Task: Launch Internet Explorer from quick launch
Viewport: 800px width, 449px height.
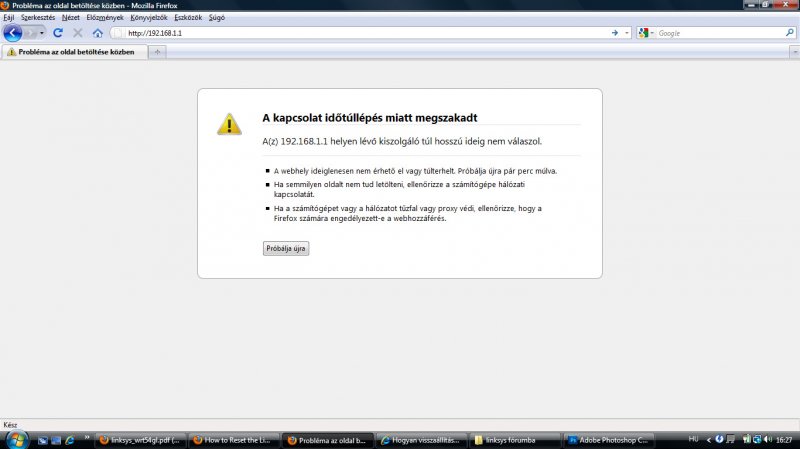Action: click(x=70, y=440)
